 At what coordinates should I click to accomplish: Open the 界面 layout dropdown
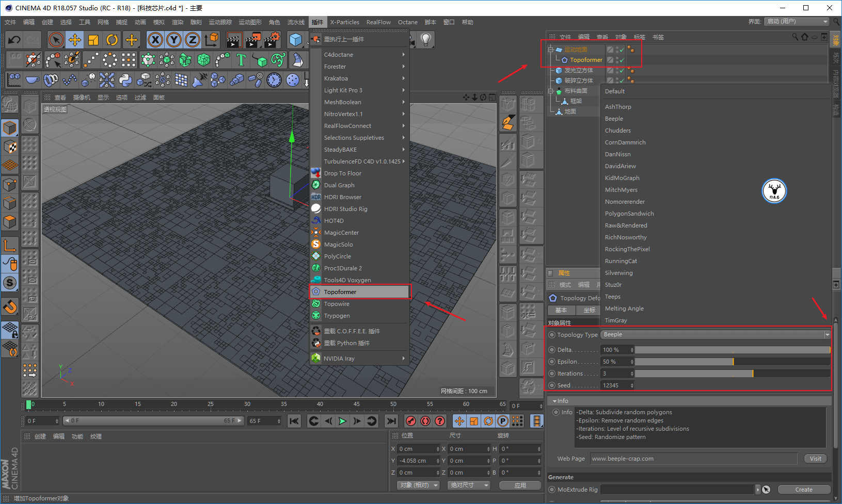pyautogui.click(x=797, y=22)
